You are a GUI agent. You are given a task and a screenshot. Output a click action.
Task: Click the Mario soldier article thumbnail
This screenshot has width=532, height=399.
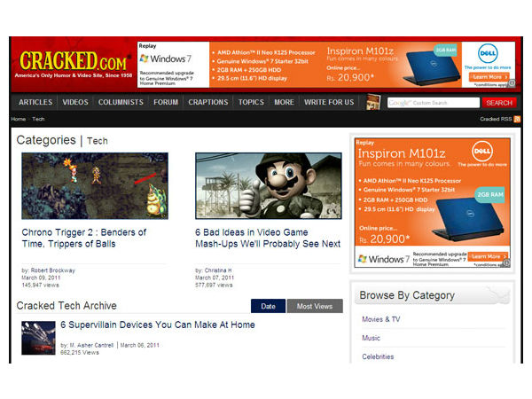[268, 186]
